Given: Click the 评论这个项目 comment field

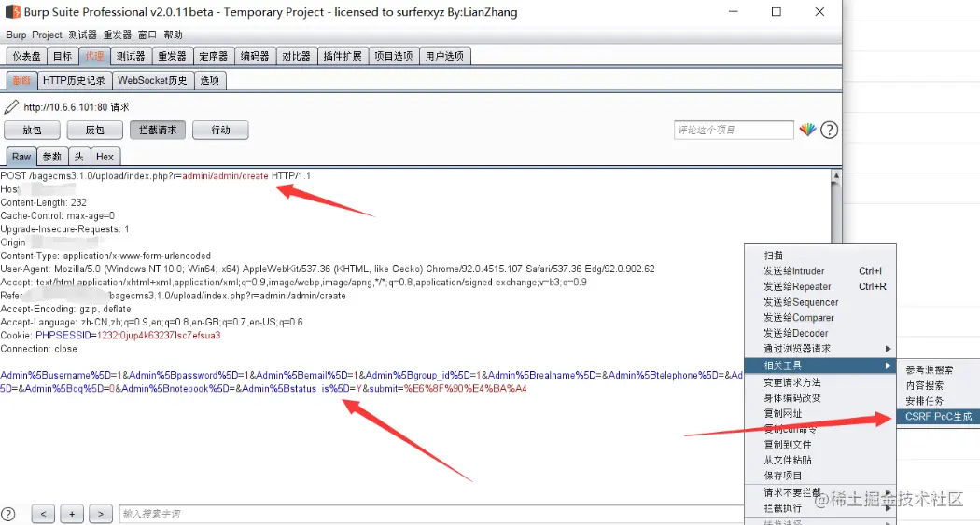Looking at the screenshot, I should click(734, 130).
